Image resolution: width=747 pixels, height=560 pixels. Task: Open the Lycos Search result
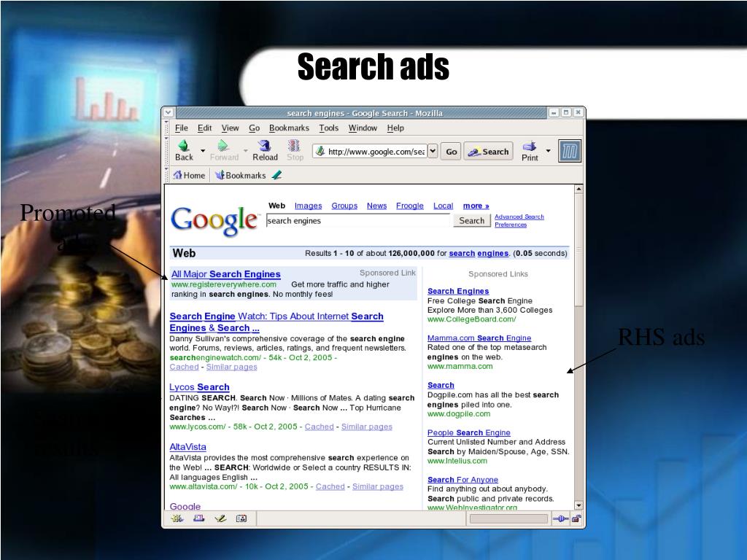click(x=199, y=387)
